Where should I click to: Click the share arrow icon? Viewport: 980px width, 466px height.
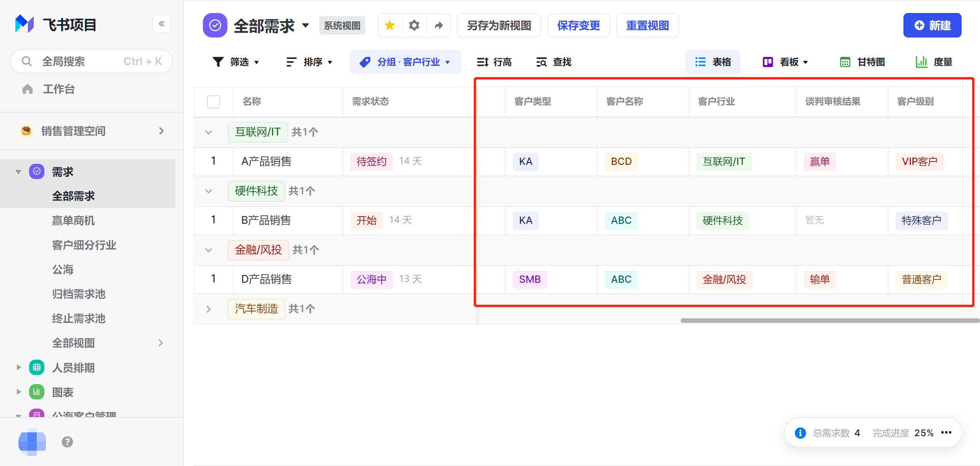tap(439, 25)
